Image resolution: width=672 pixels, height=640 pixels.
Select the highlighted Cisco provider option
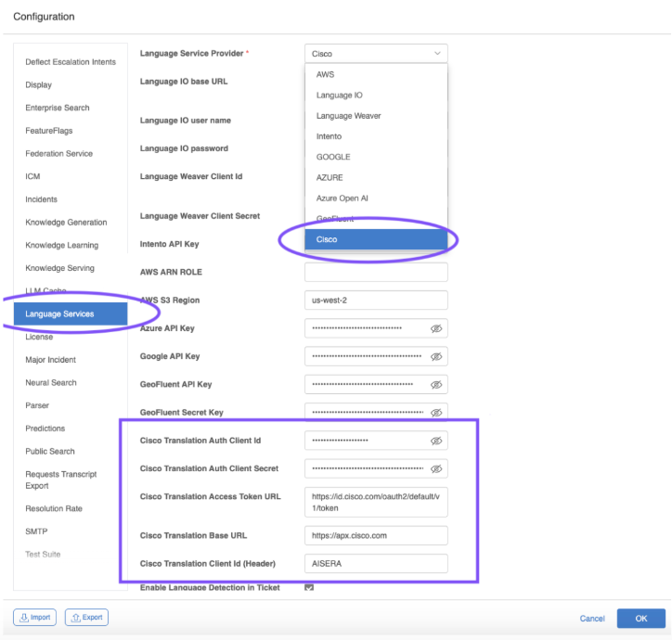click(376, 239)
